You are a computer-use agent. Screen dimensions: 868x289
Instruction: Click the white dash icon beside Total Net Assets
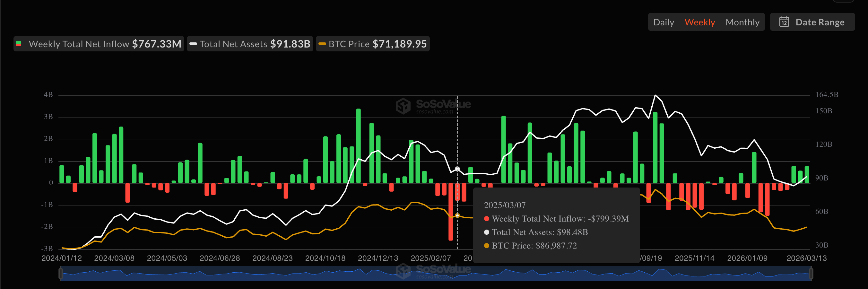[194, 44]
